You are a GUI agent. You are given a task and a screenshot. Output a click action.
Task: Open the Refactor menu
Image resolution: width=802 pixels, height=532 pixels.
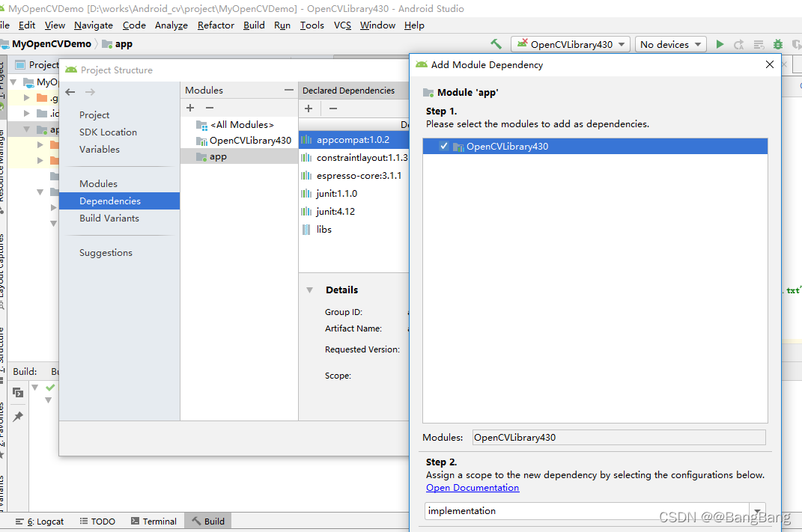(216, 25)
